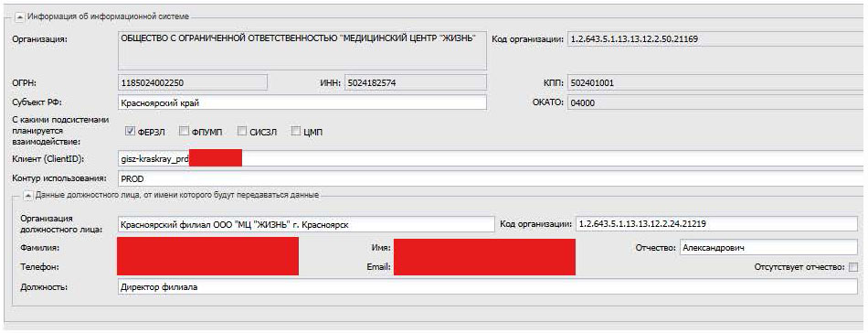Click the Субъект РФ field Красноярский край
This screenshot has width=868, height=333.
point(302,102)
